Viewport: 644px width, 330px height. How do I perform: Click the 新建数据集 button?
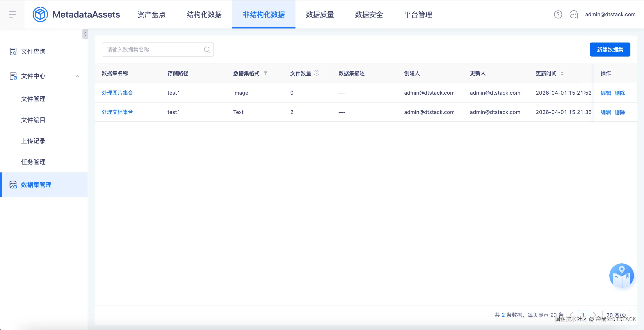click(610, 50)
